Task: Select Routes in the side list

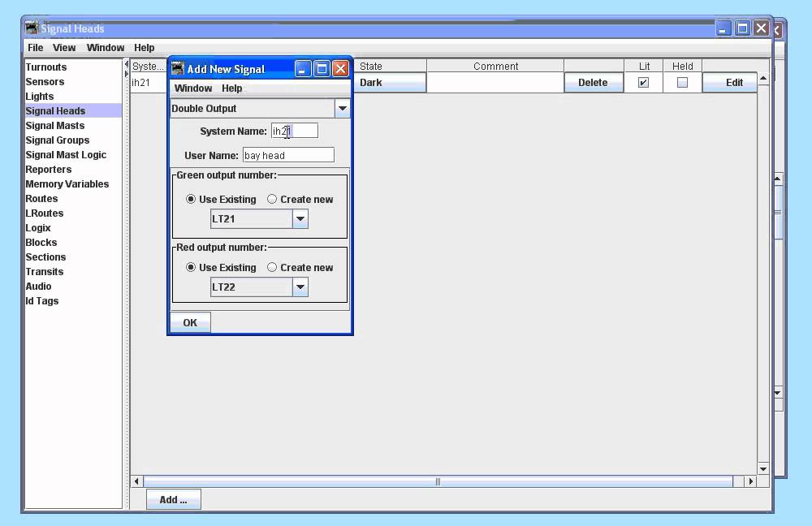Action: [74, 199]
